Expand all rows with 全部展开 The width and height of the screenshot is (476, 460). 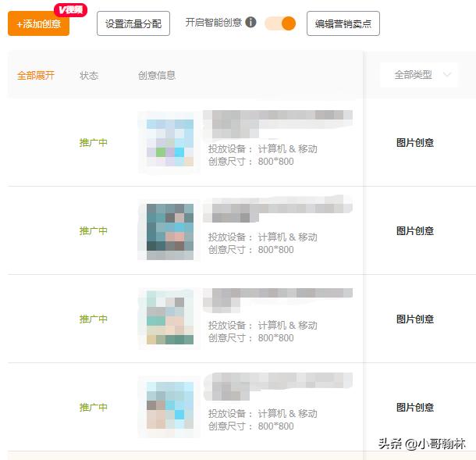tap(36, 75)
